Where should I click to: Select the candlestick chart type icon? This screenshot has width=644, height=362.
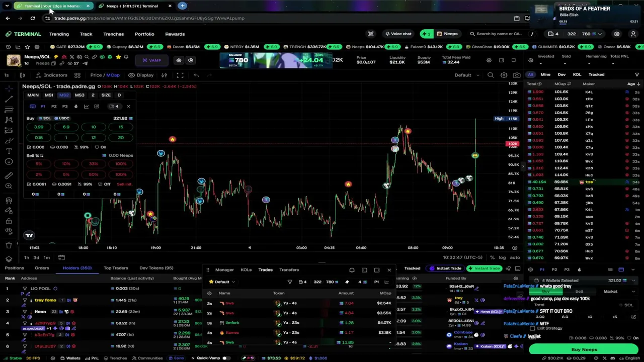point(22,75)
